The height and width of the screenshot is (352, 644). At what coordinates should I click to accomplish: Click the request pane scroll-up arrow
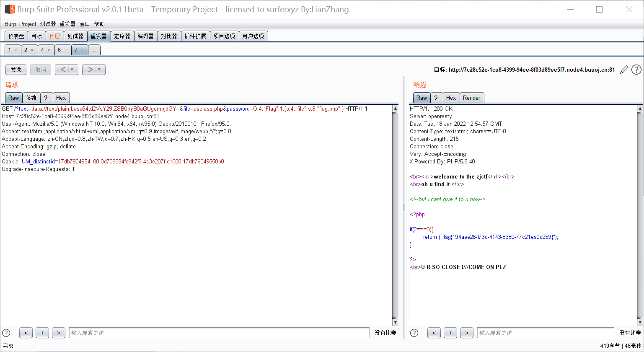395,109
